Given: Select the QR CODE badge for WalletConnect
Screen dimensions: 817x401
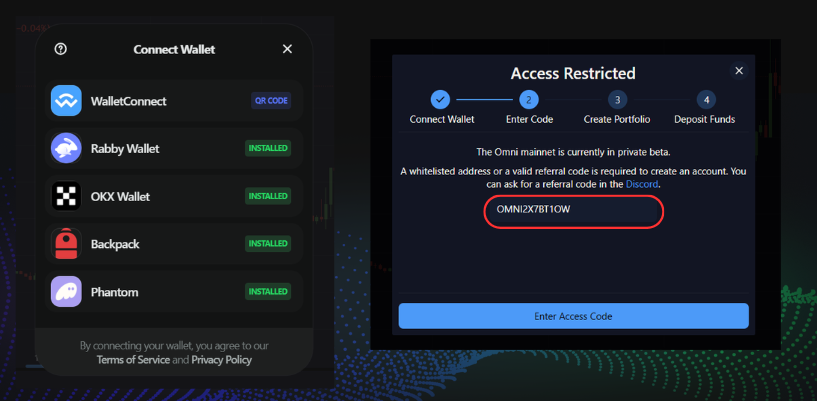Looking at the screenshot, I should 271,101.
